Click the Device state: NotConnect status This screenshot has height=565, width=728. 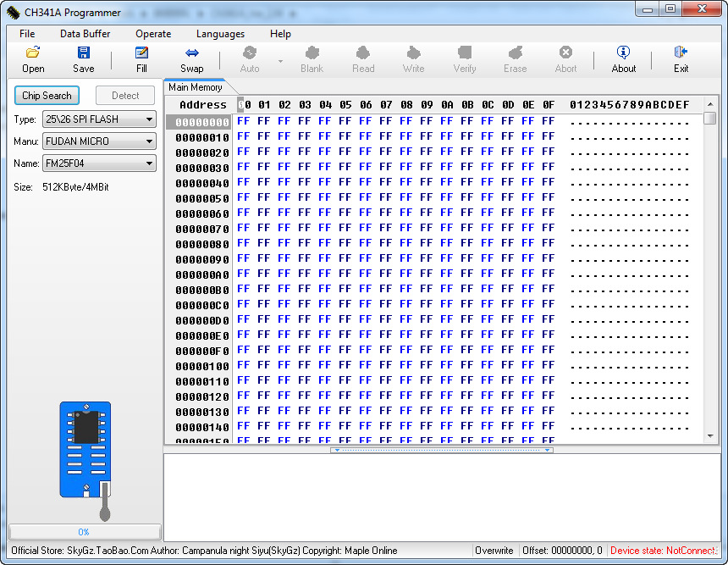click(663, 551)
